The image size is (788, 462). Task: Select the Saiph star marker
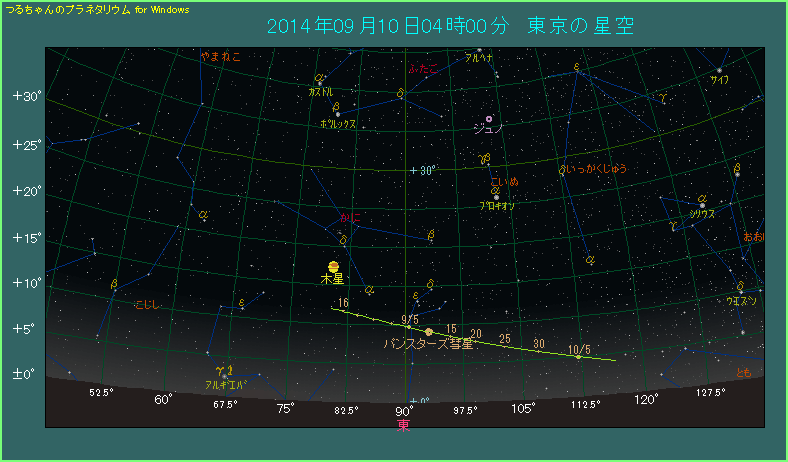click(719, 70)
